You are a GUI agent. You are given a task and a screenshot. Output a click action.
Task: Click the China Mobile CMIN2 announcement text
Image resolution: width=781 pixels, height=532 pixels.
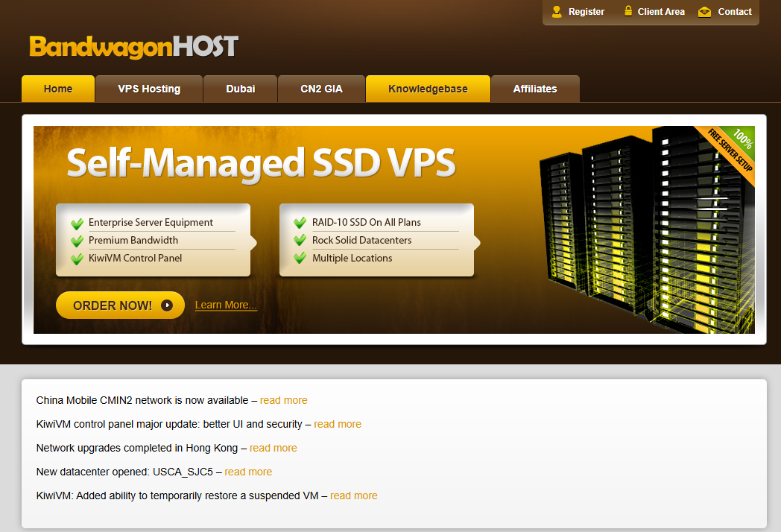pos(142,401)
